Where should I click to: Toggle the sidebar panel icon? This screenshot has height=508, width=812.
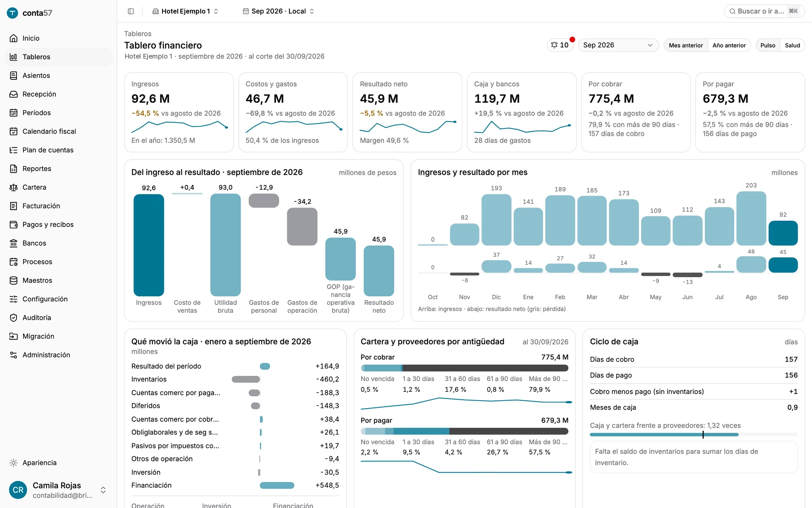[131, 11]
